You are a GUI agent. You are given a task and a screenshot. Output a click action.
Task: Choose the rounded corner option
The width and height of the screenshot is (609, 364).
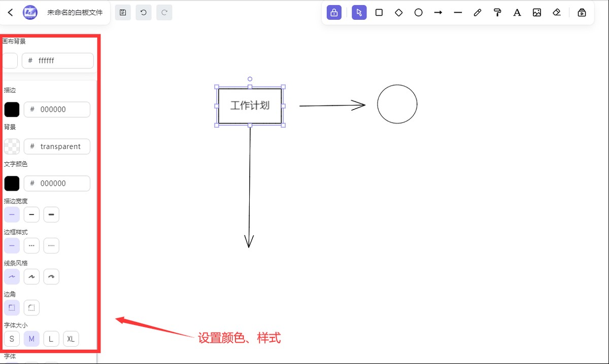31,307
